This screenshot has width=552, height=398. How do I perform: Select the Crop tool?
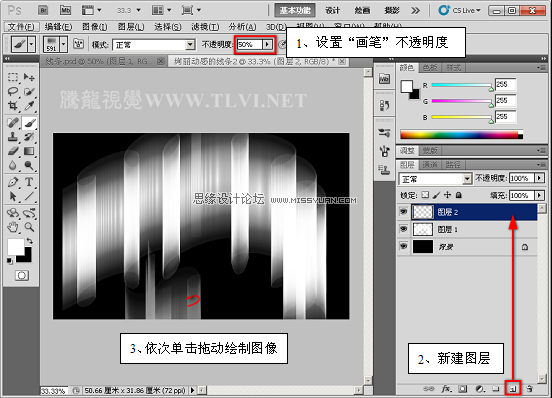pos(13,106)
